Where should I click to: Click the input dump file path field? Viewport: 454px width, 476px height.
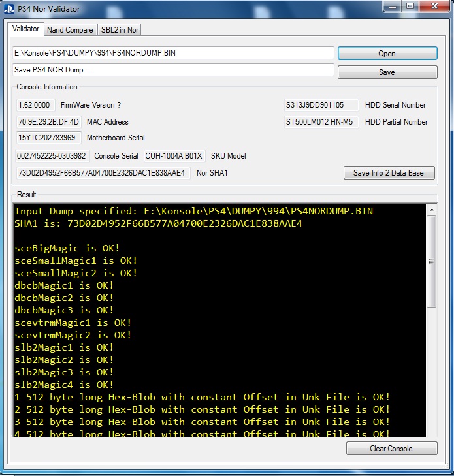173,53
